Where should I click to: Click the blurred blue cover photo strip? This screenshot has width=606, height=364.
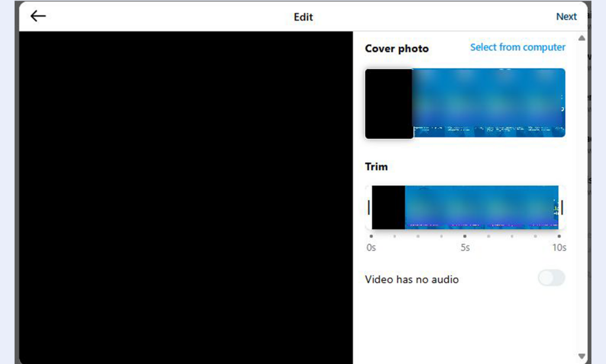[488, 102]
